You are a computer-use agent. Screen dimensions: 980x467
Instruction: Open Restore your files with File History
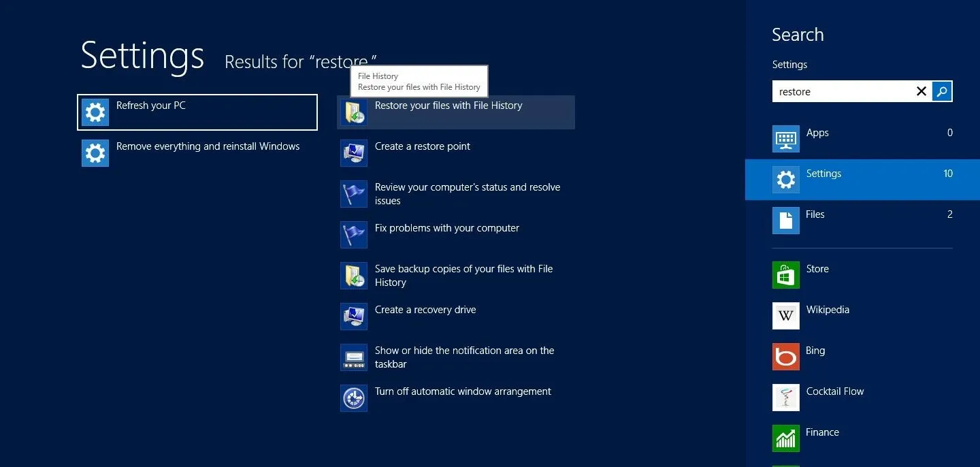click(x=456, y=112)
